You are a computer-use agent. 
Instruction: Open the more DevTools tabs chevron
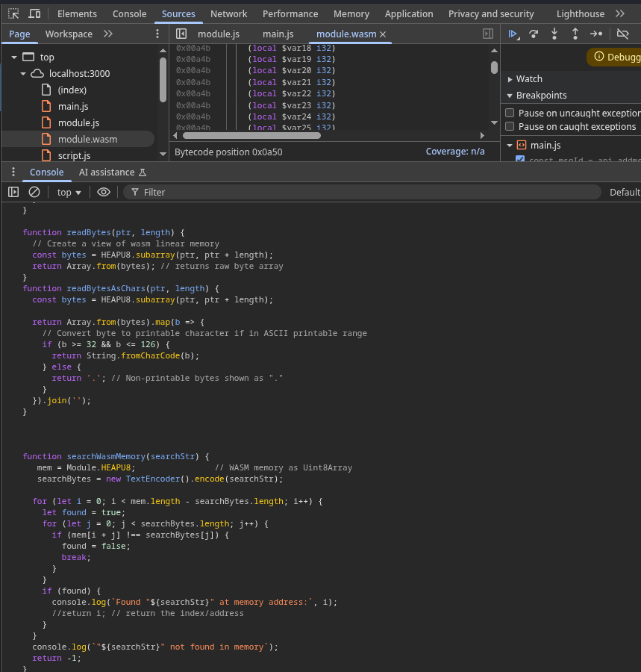[620, 13]
